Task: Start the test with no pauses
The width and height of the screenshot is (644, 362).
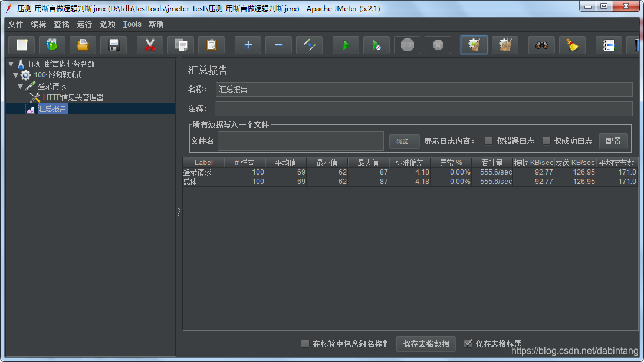Action: pyautogui.click(x=377, y=45)
